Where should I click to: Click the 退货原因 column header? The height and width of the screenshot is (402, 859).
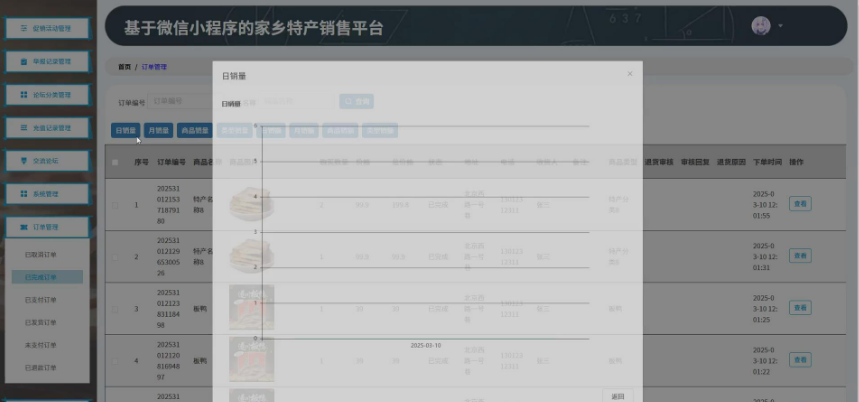coord(731,162)
